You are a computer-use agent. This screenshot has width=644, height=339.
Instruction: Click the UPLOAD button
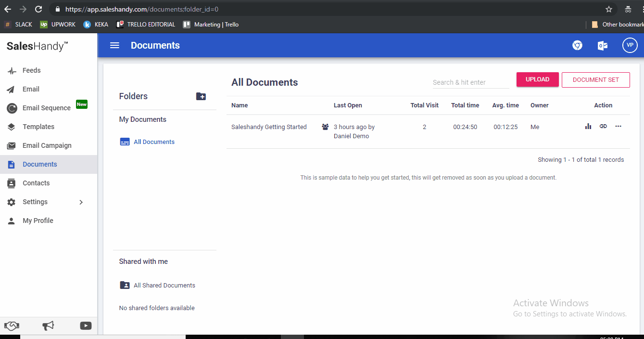[x=537, y=79]
